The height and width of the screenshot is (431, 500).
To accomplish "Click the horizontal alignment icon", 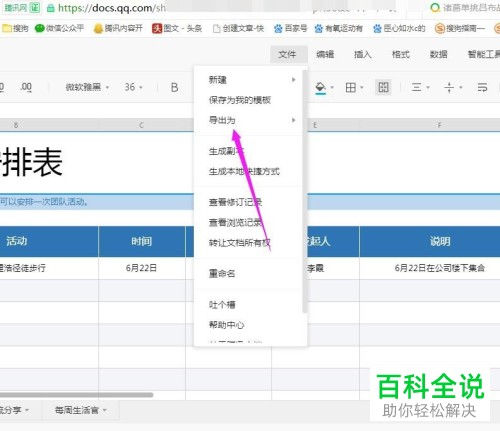I will point(416,87).
